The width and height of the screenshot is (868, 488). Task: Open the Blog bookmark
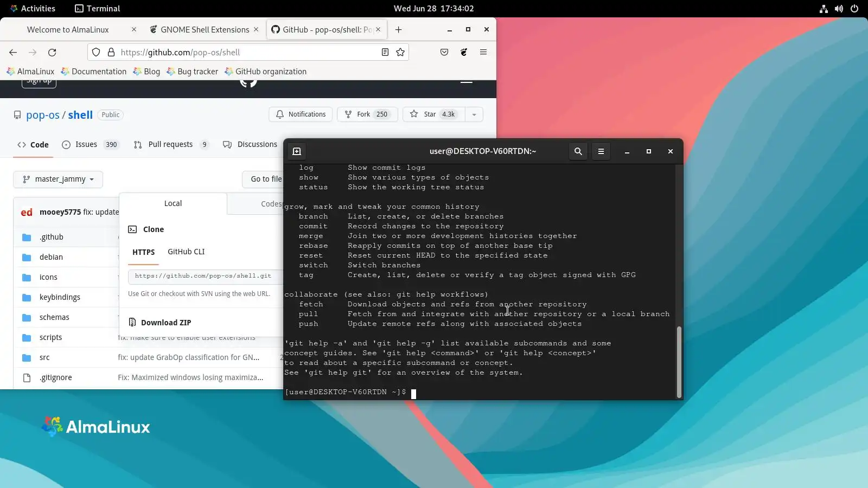[146, 72]
